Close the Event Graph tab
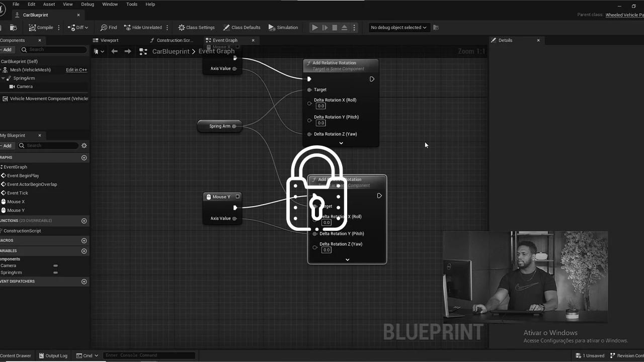This screenshot has height=362, width=644. (x=253, y=40)
